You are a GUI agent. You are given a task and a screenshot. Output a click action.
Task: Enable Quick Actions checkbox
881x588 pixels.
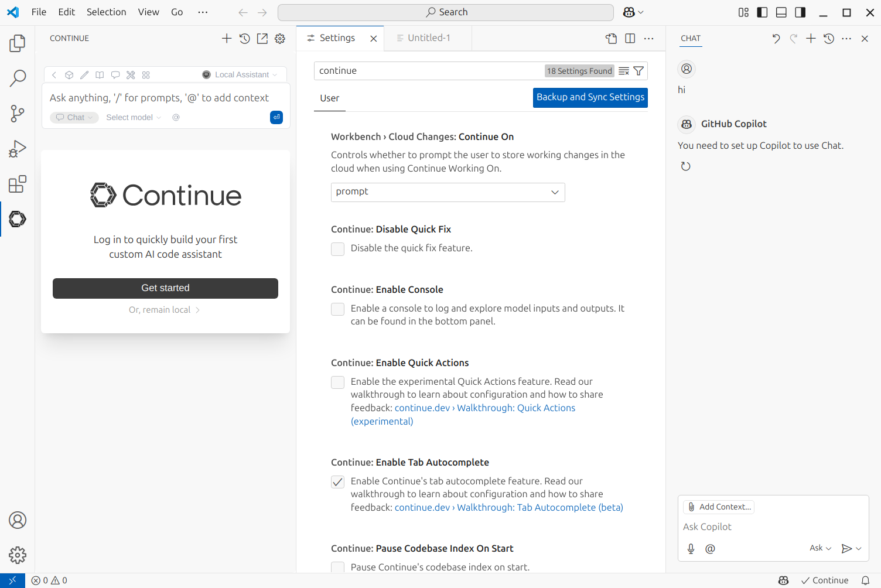pos(338,382)
